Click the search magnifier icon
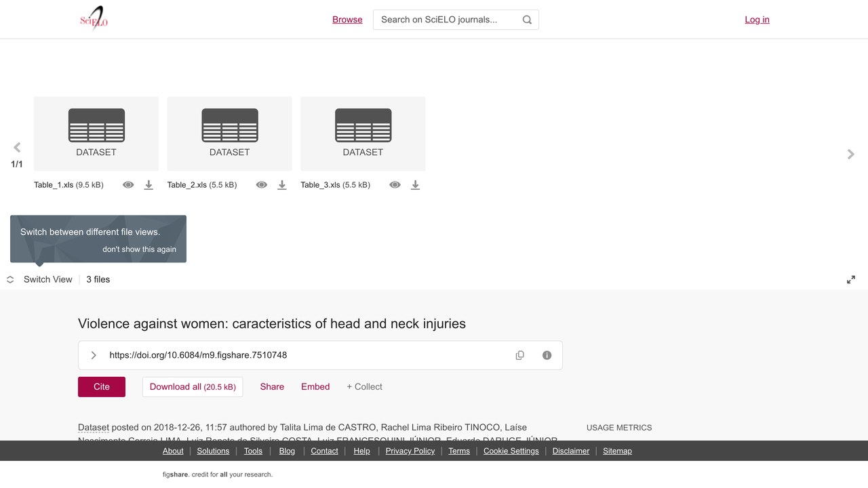This screenshot has height=488, width=868. coord(527,20)
